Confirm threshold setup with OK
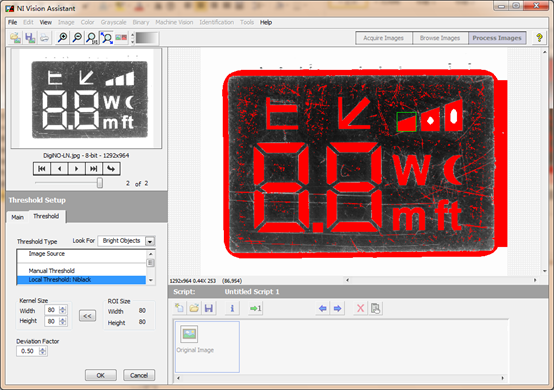 (x=101, y=375)
